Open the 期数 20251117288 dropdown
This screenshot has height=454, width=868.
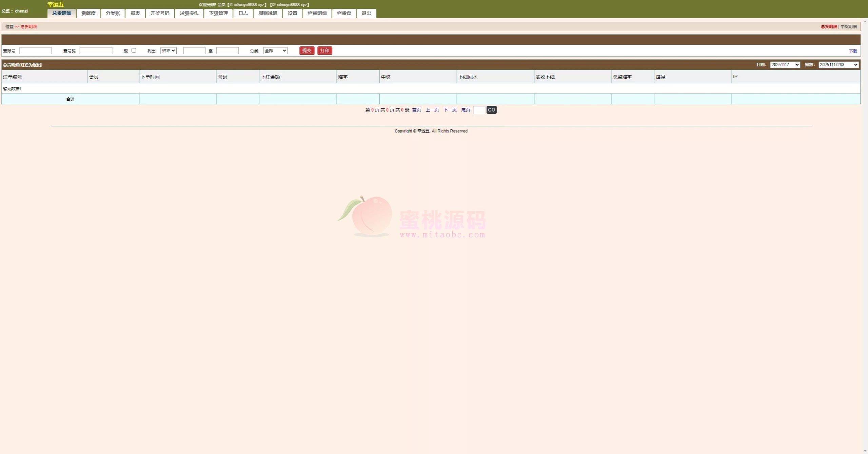click(838, 65)
